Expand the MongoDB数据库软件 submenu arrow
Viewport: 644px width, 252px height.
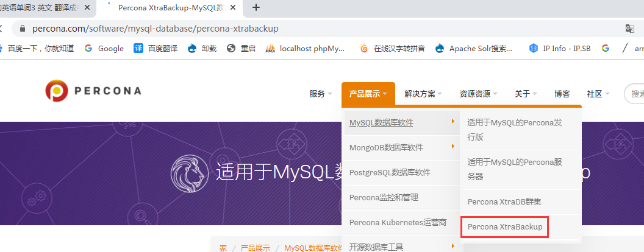tap(453, 146)
